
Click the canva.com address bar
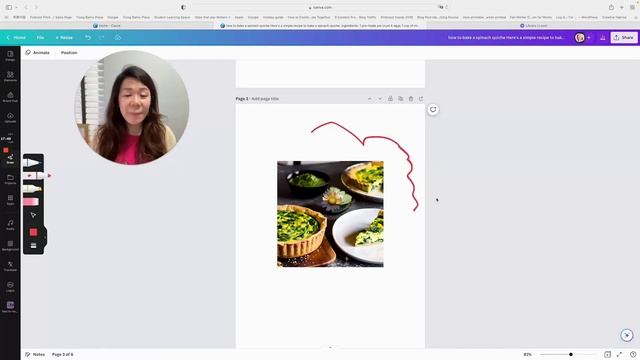[x=320, y=7]
